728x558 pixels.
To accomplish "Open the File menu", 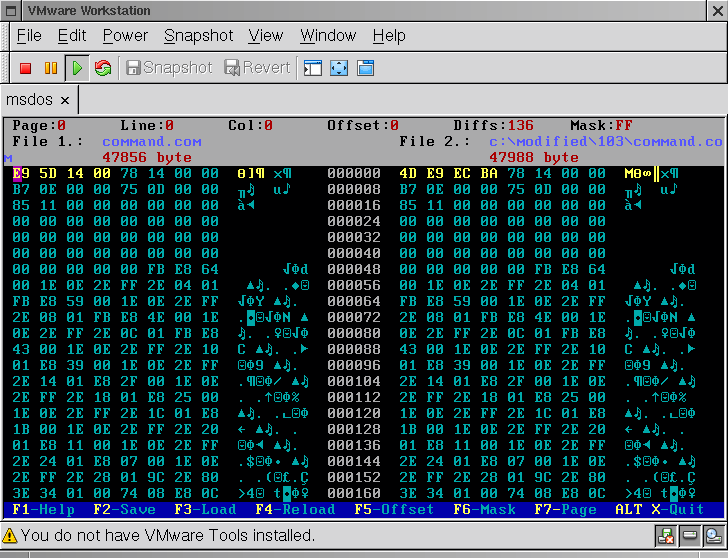I will pos(29,36).
